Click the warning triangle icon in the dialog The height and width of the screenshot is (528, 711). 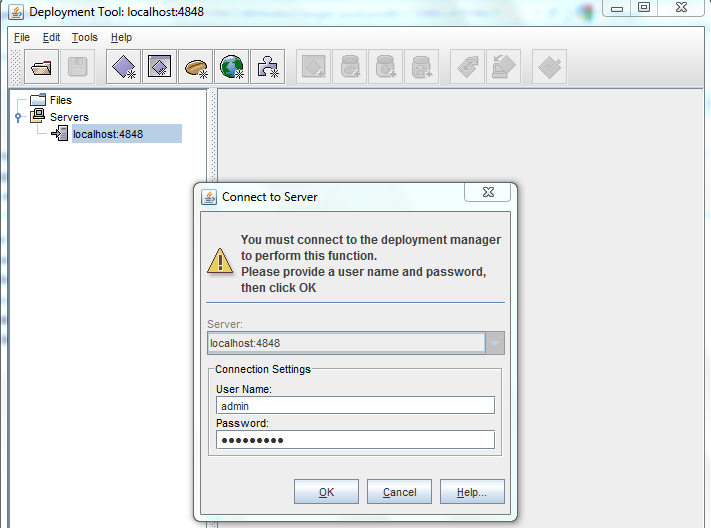click(x=219, y=261)
